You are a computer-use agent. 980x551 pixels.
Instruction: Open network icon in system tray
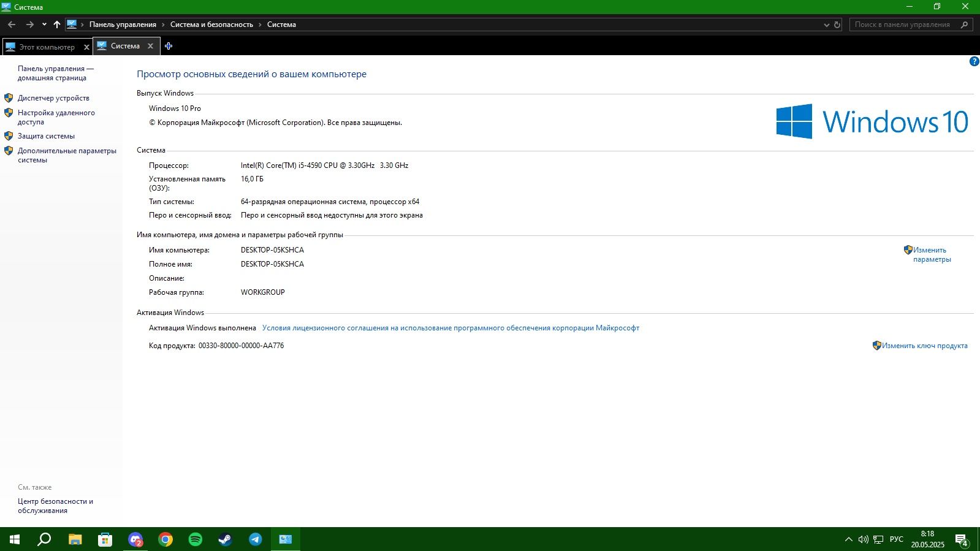click(878, 539)
